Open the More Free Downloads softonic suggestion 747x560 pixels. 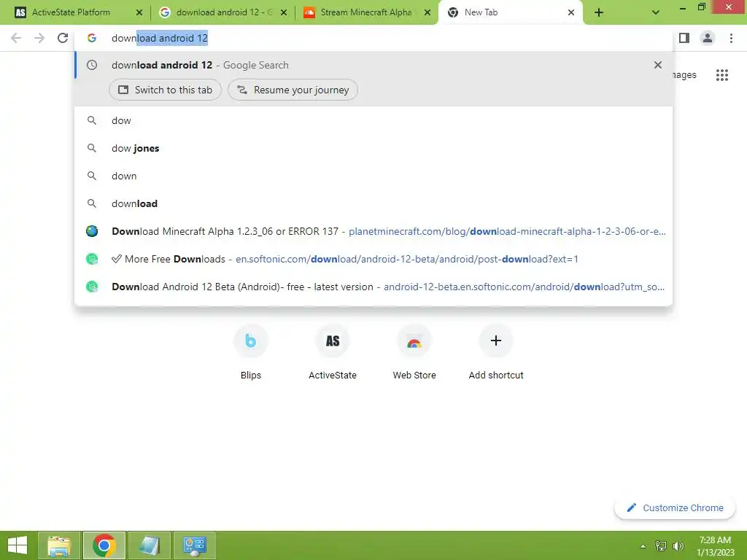[373, 259]
